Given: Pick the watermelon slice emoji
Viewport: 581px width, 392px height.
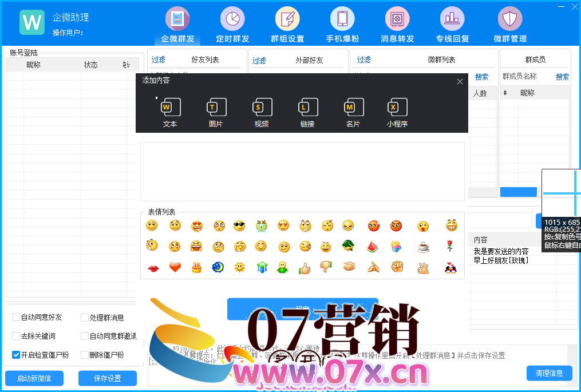Looking at the screenshot, I should (x=373, y=247).
